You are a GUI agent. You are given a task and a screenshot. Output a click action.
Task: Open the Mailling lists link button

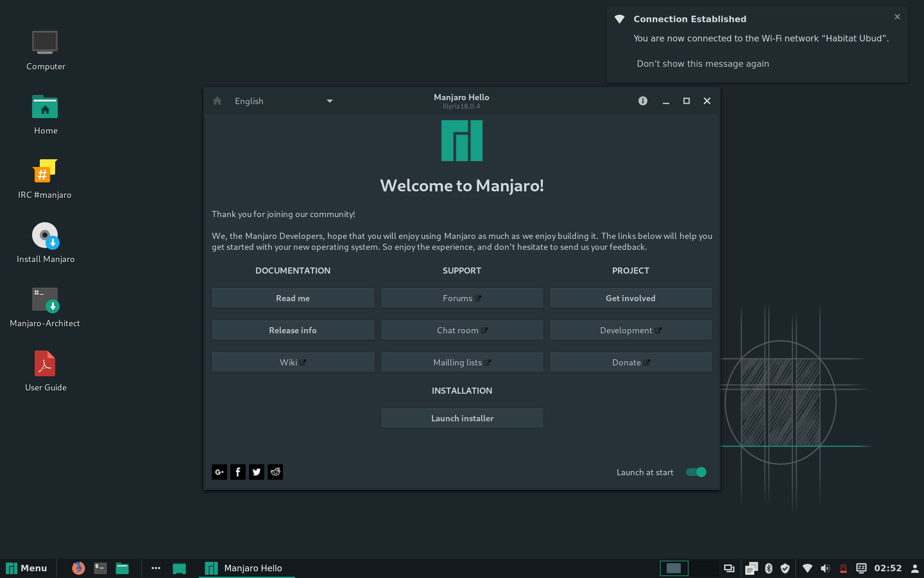(x=462, y=363)
